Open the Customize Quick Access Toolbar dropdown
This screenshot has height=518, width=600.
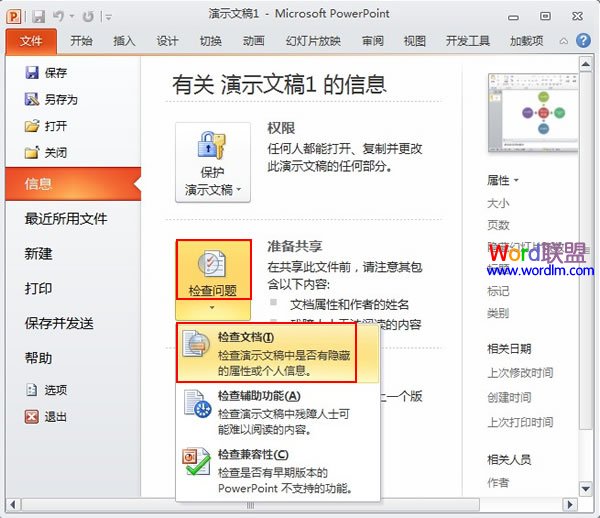pos(109,17)
